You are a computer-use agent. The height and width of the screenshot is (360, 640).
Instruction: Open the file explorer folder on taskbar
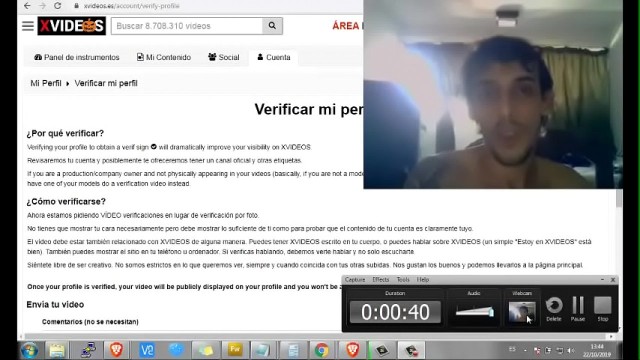(x=57, y=350)
